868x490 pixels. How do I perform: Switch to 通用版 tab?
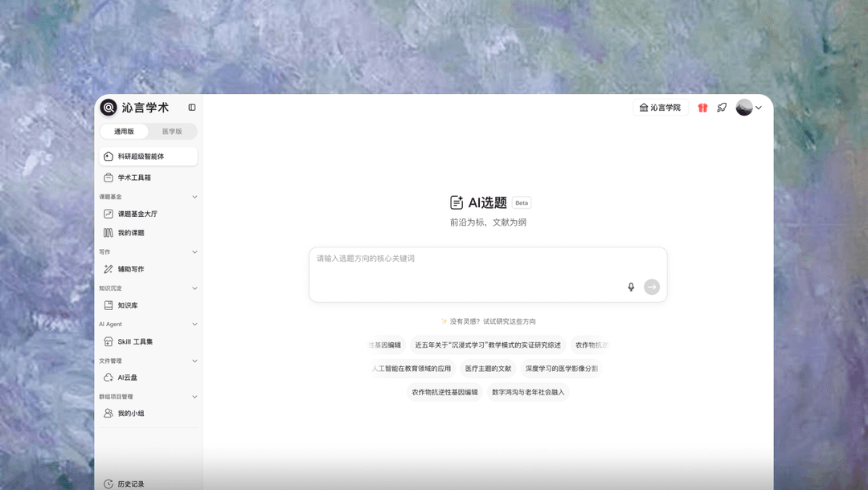tap(124, 131)
